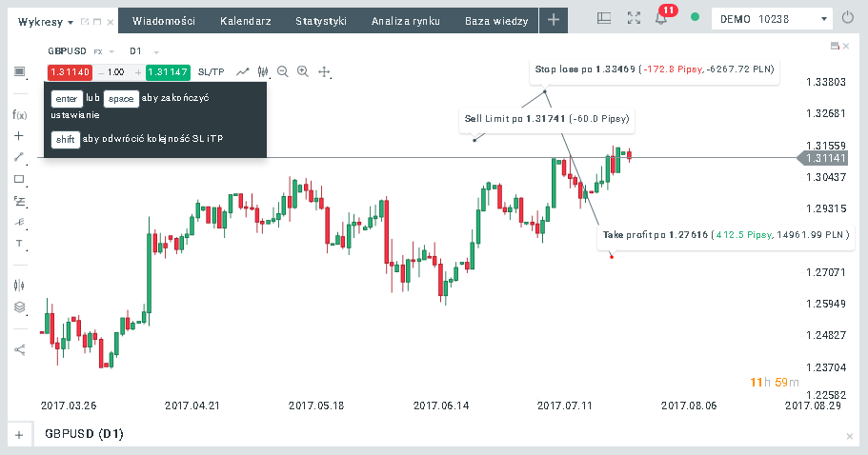Open the DEMO 10238 account dropdown

773,18
